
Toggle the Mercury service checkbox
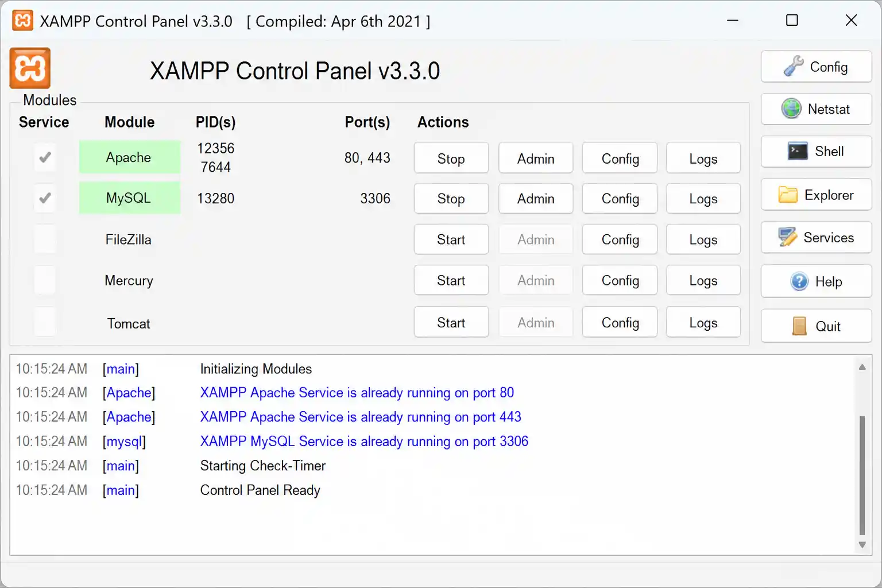45,280
